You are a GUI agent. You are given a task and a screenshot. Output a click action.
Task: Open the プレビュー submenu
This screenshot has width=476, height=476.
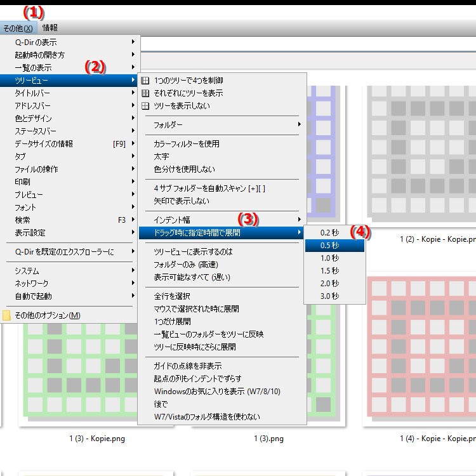point(69,195)
